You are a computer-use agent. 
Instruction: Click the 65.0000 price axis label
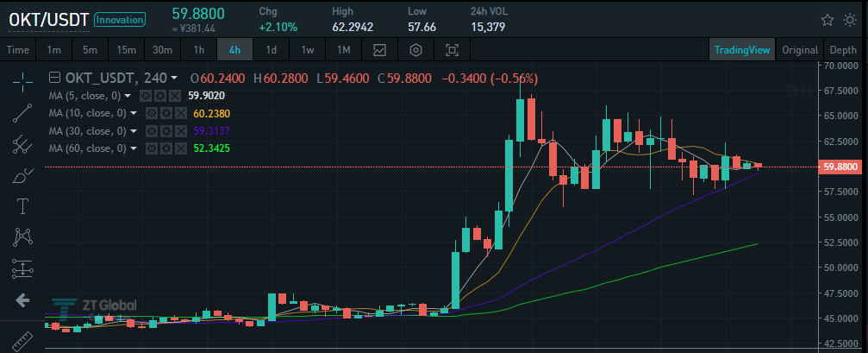coord(840,116)
